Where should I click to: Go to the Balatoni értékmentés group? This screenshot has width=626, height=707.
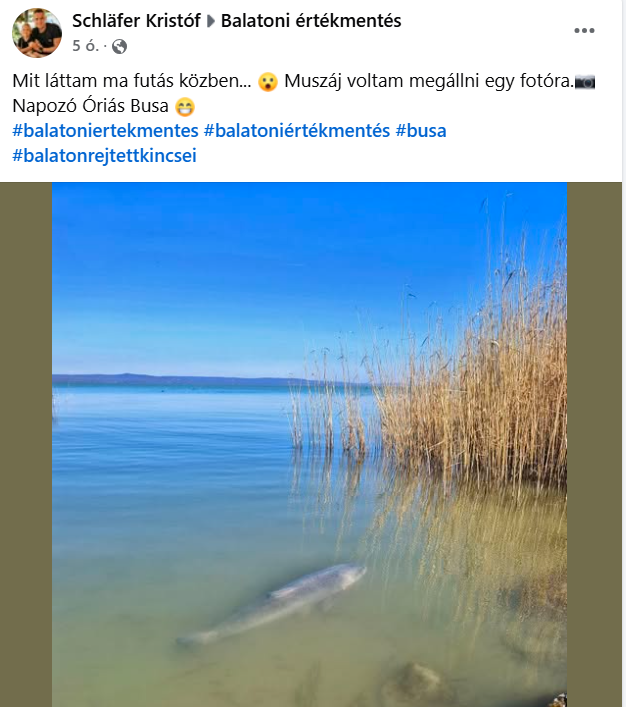tap(311, 21)
